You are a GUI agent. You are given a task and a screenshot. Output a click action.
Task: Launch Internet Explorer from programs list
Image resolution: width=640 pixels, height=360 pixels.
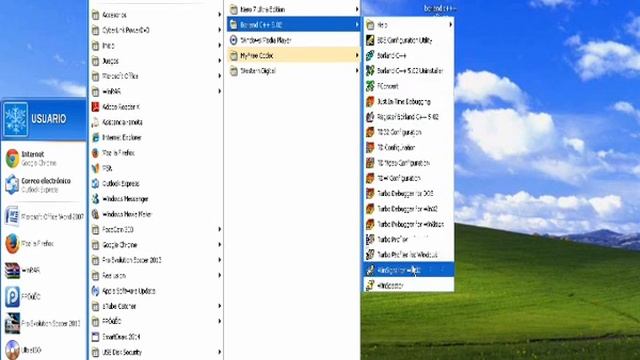[x=96, y=138]
